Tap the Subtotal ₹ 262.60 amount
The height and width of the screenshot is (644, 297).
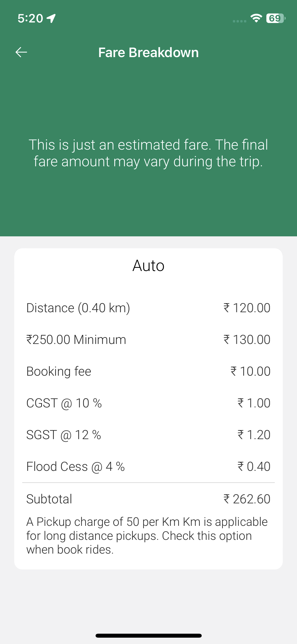click(x=247, y=499)
